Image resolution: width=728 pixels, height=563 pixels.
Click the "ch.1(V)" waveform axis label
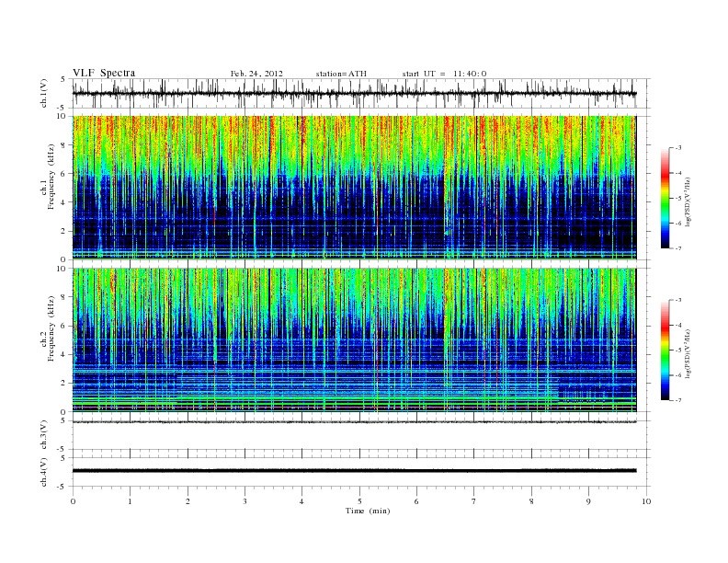pyautogui.click(x=44, y=93)
